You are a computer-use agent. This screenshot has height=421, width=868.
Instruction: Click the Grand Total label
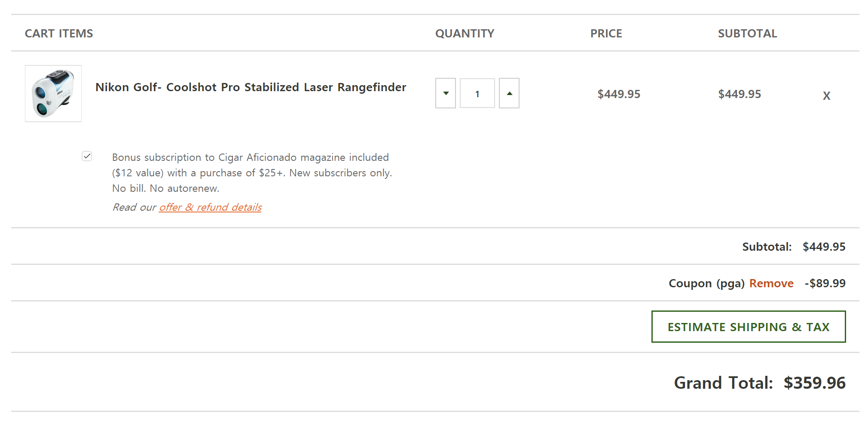point(723,383)
